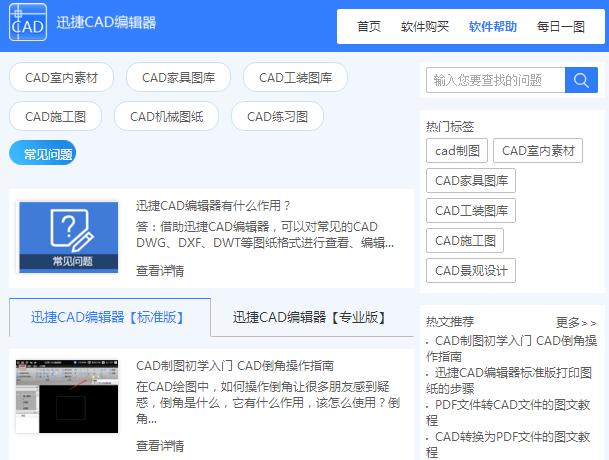Open 软件购买 in the top navigation
609x460 pixels.
pyautogui.click(x=425, y=27)
